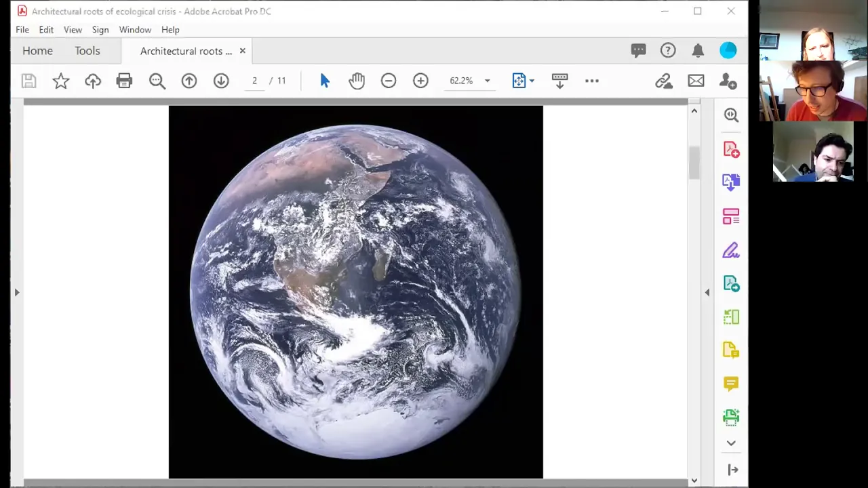Open the Create PDF tool
868x488 pixels.
pos(731,149)
